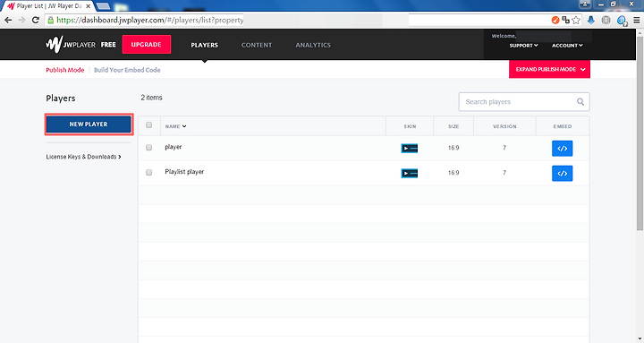Open embed code for 'player' row
The image size is (644, 343).
562,149
